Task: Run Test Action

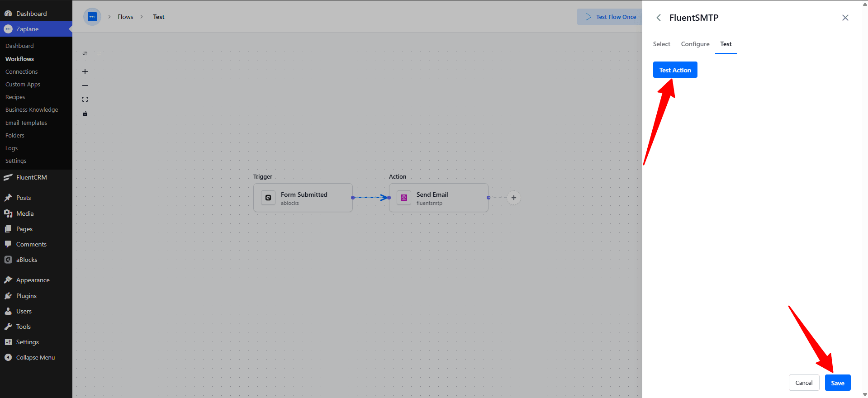Action: tap(675, 70)
